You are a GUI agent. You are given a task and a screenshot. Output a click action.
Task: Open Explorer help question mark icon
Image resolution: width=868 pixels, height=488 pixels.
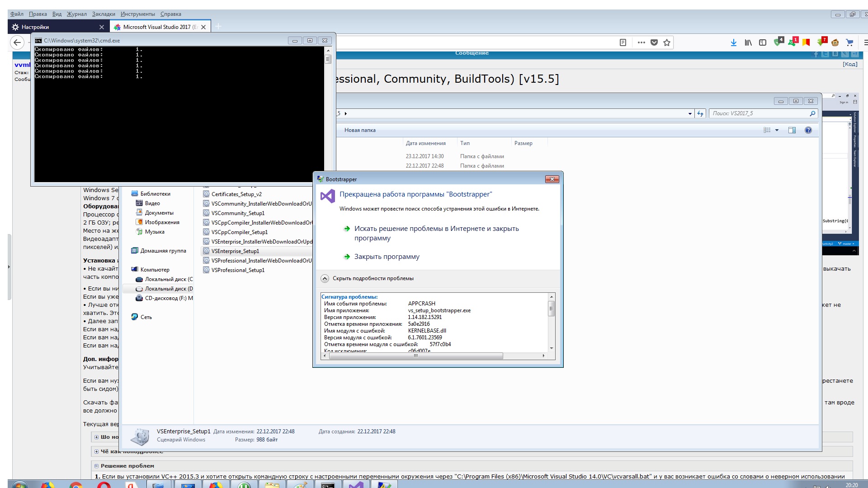tap(808, 130)
